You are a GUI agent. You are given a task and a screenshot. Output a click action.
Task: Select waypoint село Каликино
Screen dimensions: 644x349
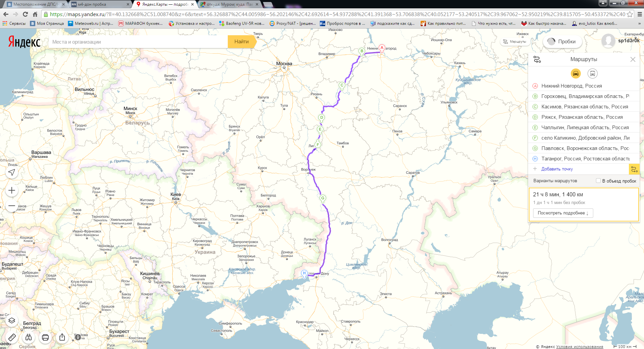[x=584, y=138]
